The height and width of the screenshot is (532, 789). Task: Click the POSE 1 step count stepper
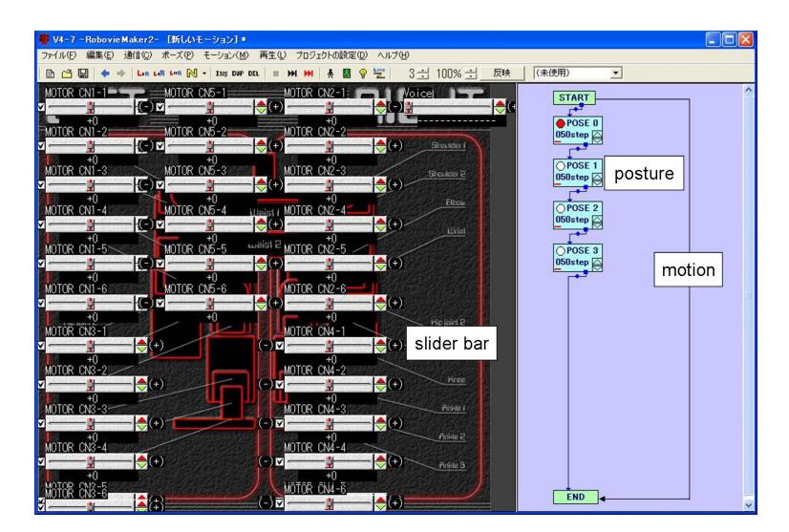click(x=597, y=180)
